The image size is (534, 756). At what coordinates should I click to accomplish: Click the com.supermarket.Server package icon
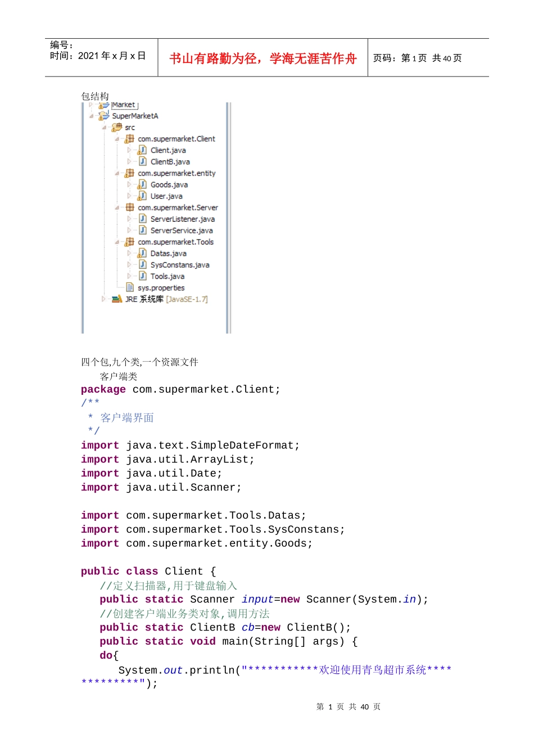coord(130,208)
